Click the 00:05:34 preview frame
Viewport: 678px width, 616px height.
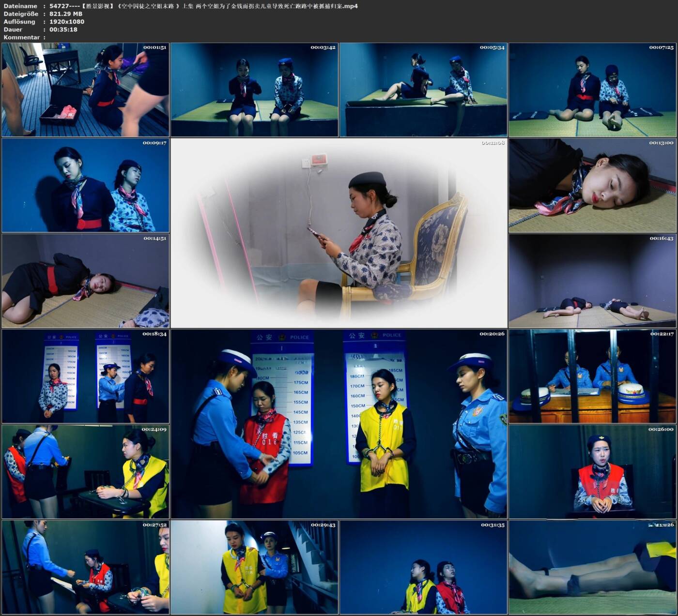click(423, 90)
